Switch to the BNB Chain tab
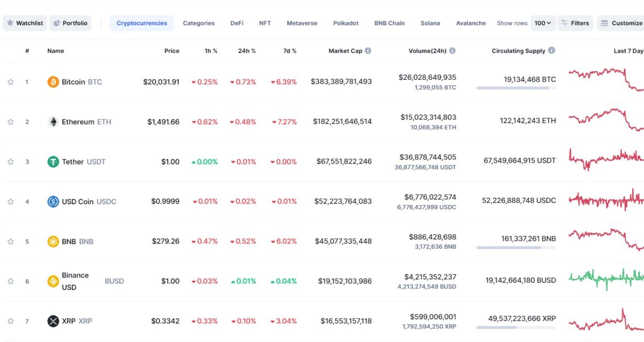 (390, 23)
